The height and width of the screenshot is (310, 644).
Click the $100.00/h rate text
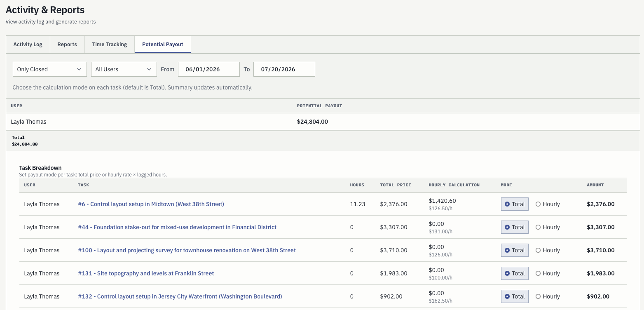click(x=440, y=277)
